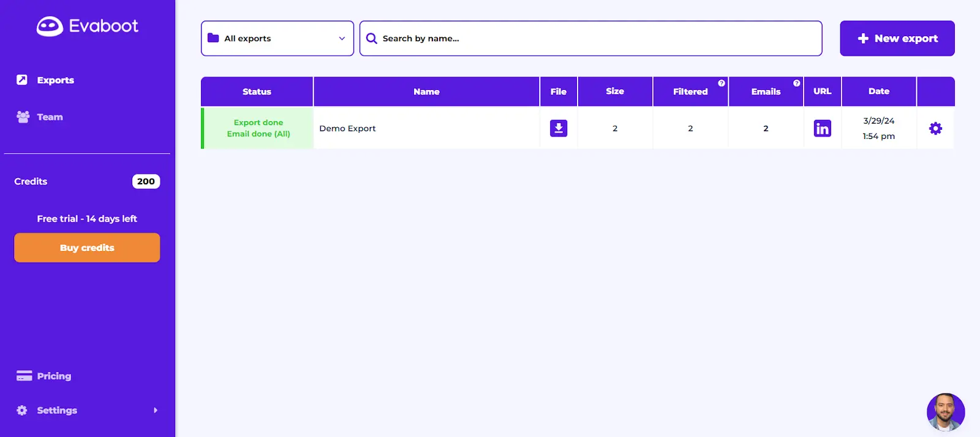Open the Pricing page
Image resolution: width=980 pixels, height=437 pixels.
pyautogui.click(x=54, y=376)
